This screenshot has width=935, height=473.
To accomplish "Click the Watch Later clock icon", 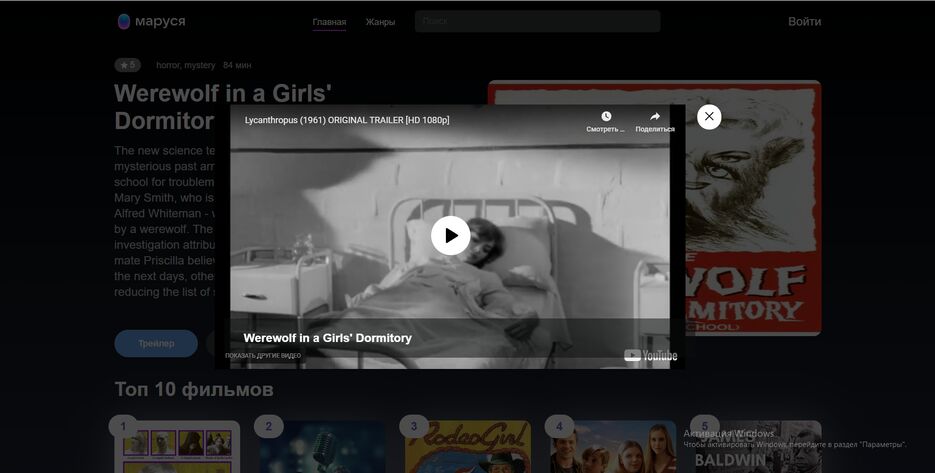I will pos(606,116).
